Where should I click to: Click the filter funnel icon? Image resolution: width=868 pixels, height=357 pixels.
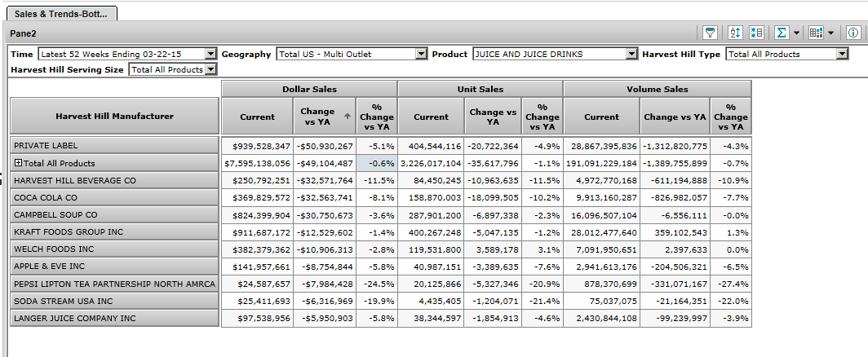(x=711, y=33)
